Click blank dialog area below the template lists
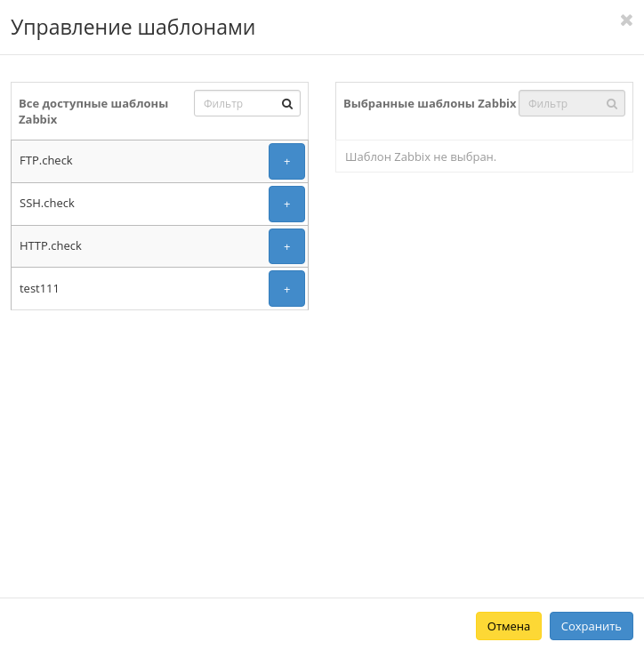This screenshot has width=644, height=650. pyautogui.click(x=320, y=445)
